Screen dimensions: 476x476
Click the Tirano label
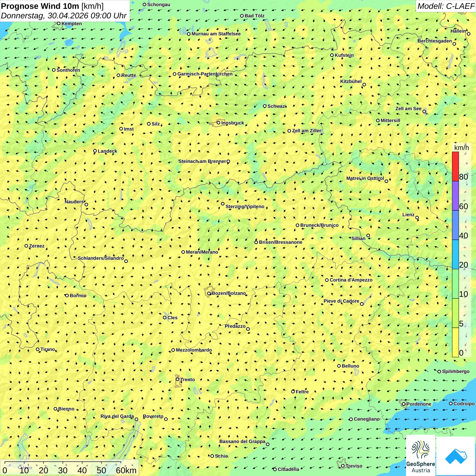pos(48,349)
